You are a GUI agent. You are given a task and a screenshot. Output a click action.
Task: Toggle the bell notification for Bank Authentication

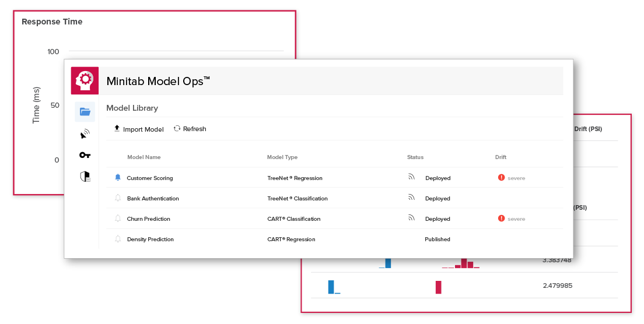[x=118, y=198]
